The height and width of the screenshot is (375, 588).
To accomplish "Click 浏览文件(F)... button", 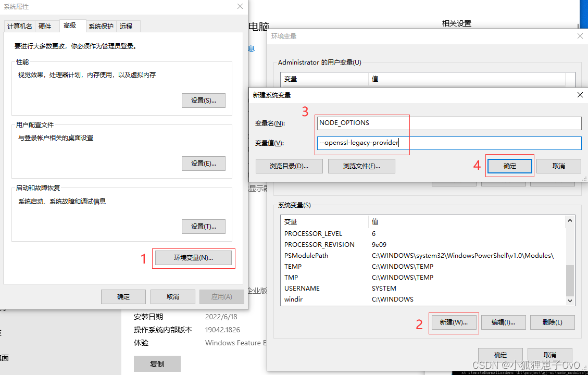I will click(361, 166).
